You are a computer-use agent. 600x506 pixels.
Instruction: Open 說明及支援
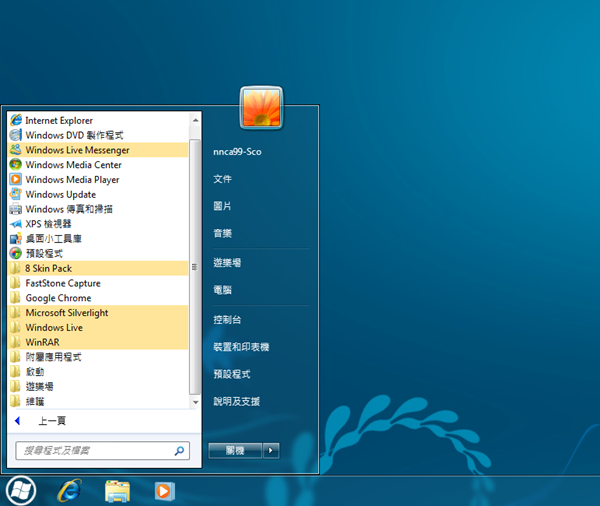pos(236,401)
